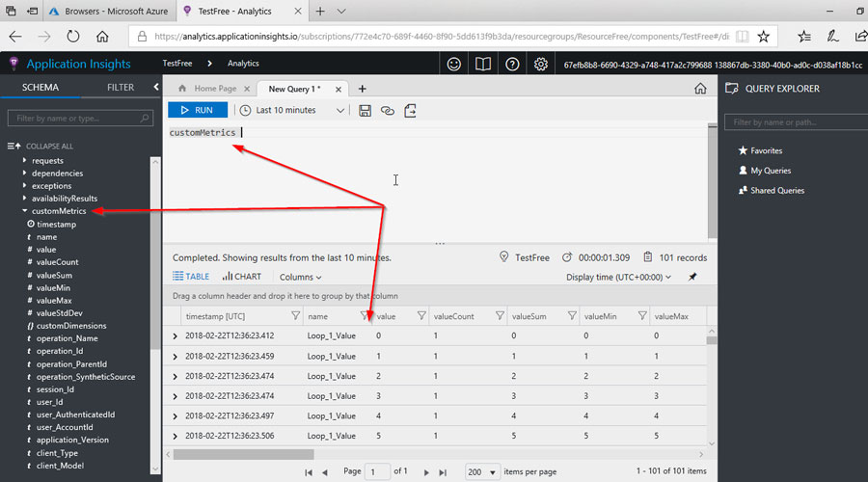Click the pin icon beside Display time

692,277
